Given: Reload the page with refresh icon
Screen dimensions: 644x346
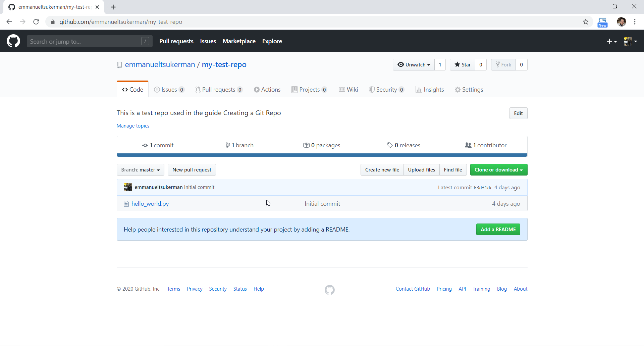Looking at the screenshot, I should pos(36,22).
